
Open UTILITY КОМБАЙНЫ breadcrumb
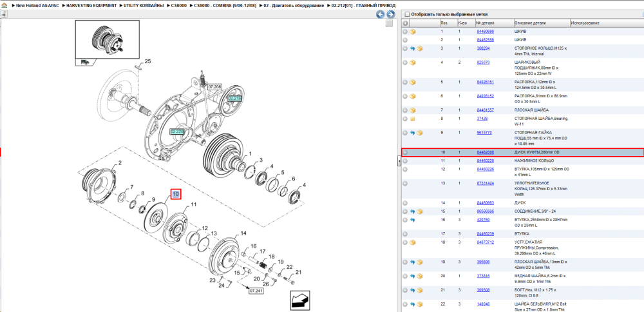pyautogui.click(x=144, y=6)
